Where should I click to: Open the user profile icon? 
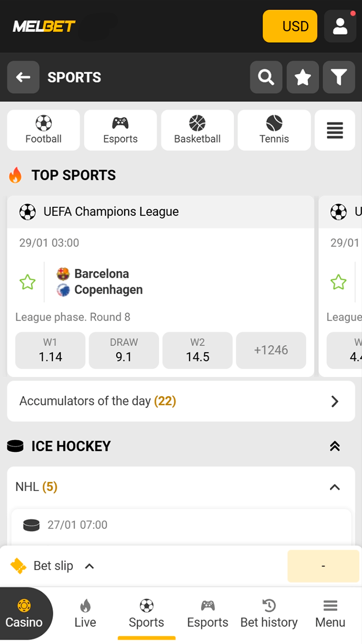click(x=340, y=26)
